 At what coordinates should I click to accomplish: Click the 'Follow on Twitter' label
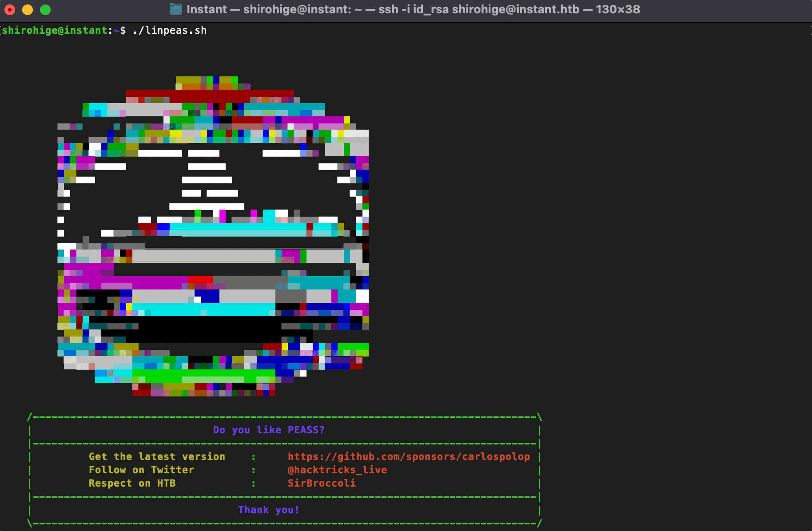pos(141,470)
